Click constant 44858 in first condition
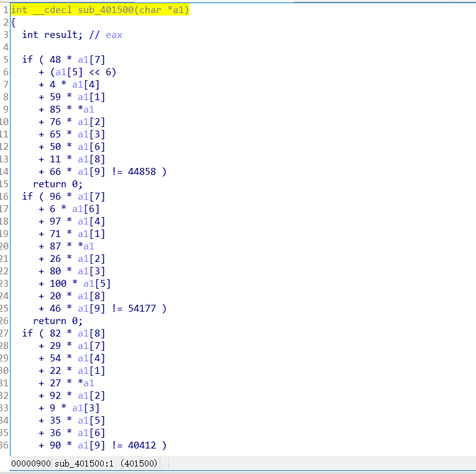The image size is (476, 474). click(x=142, y=172)
